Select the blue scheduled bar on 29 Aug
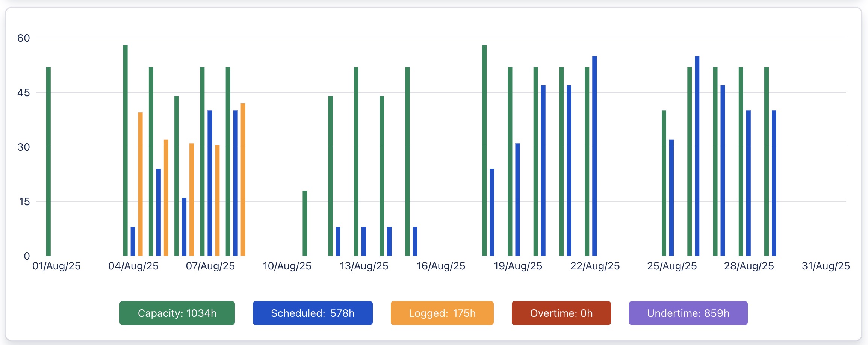Screen dimensions: 868x345 point(774,183)
